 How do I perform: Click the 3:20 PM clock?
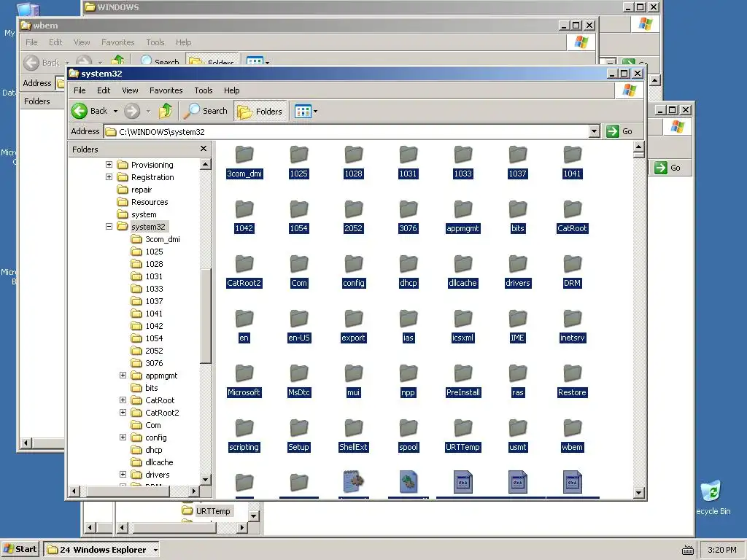pos(721,550)
